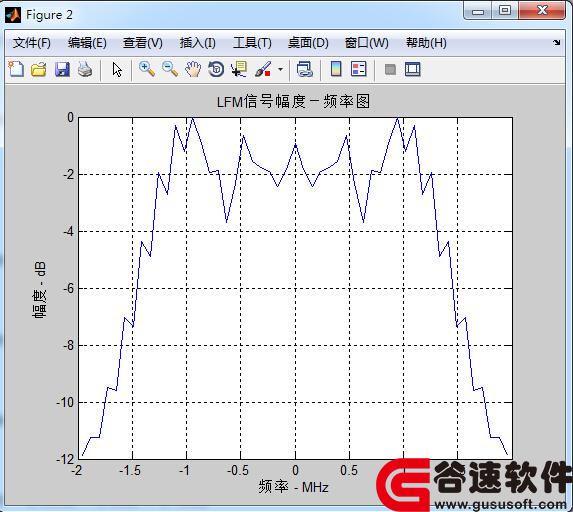
Task: Create a new figure with toolbar icon
Action: coord(16,69)
